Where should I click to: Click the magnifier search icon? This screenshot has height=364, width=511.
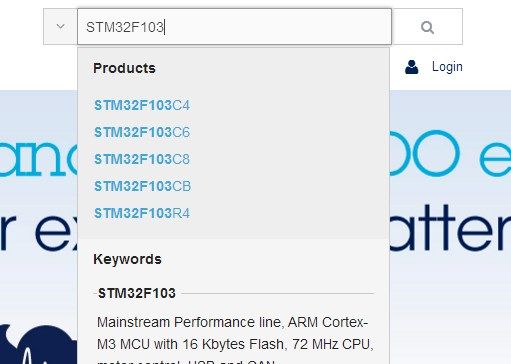pos(427,27)
